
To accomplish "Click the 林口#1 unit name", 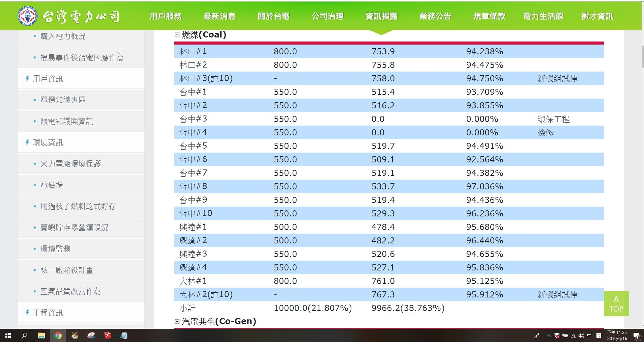I will click(193, 51).
